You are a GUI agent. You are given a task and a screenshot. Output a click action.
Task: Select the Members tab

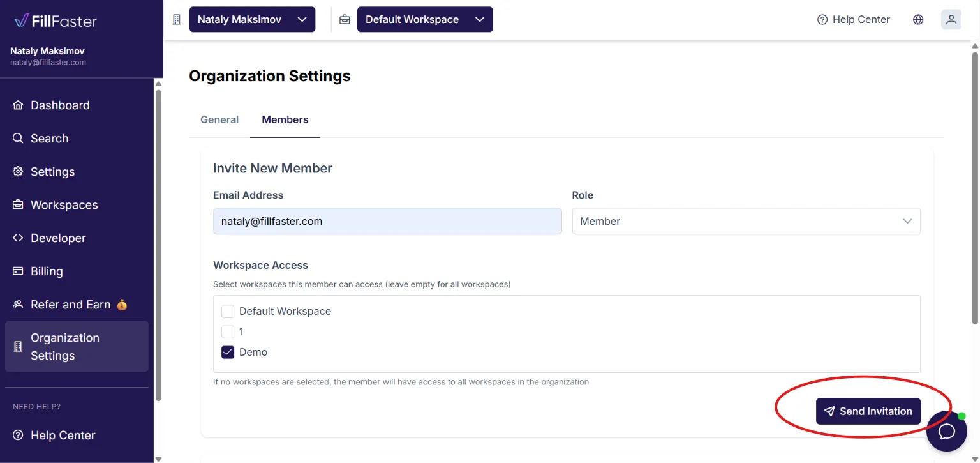285,120
